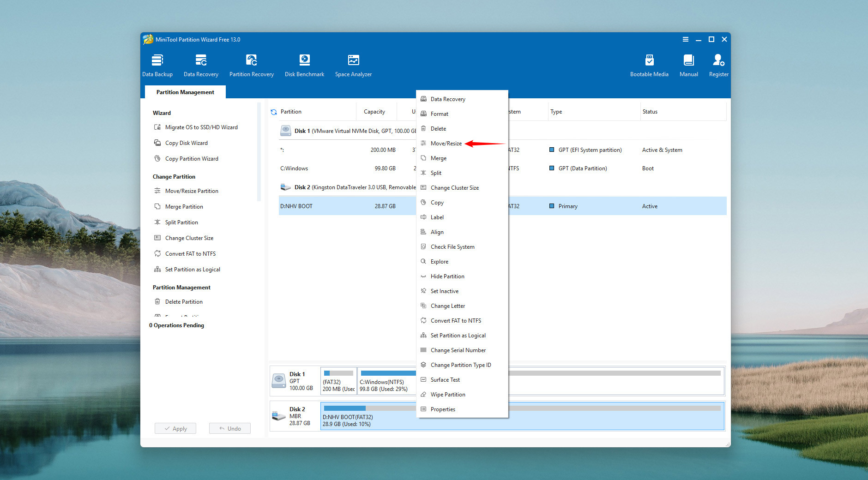Open the hamburger menu in title bar
This screenshot has height=480, width=868.
pyautogui.click(x=686, y=40)
